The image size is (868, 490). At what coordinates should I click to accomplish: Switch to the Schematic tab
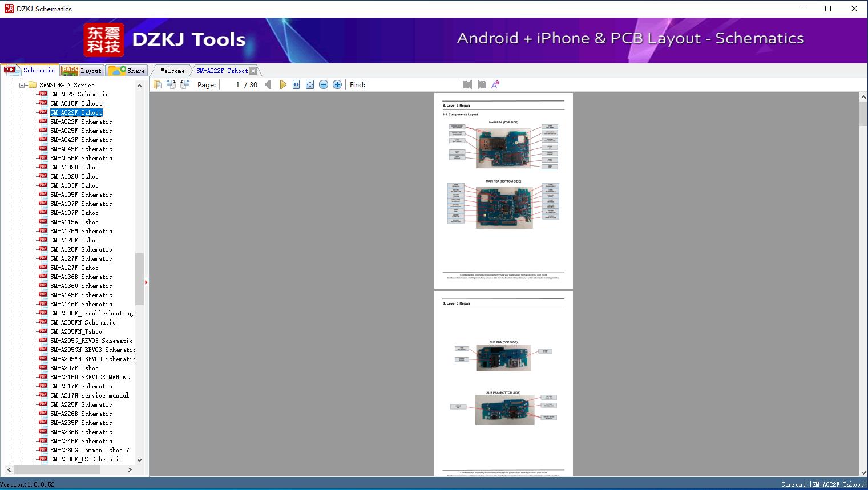coord(30,70)
